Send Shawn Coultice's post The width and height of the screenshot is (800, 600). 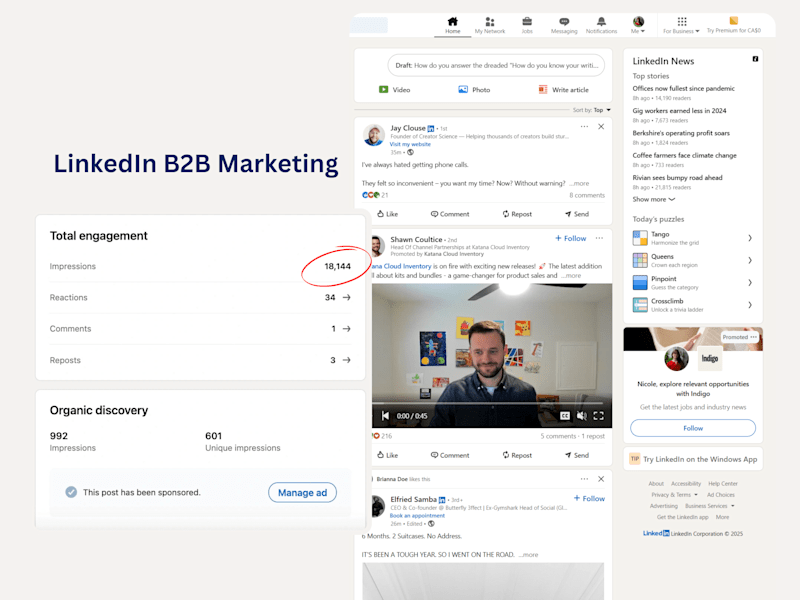[577, 455]
